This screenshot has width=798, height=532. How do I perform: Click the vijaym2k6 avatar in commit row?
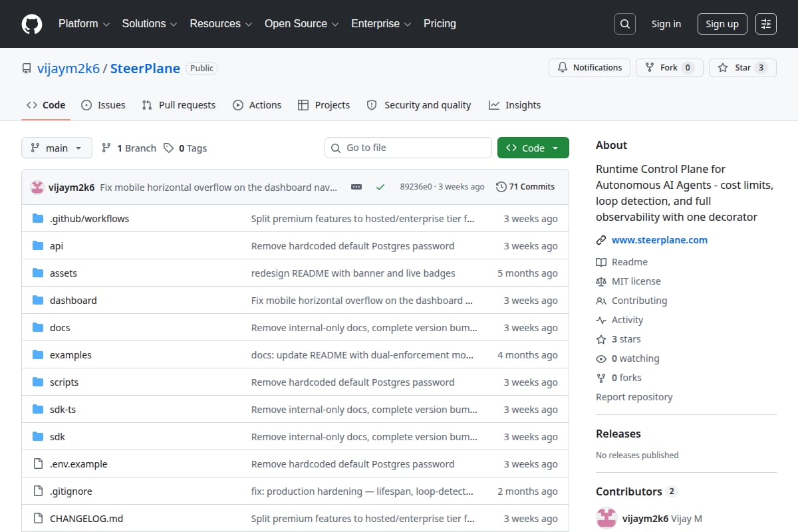37,187
